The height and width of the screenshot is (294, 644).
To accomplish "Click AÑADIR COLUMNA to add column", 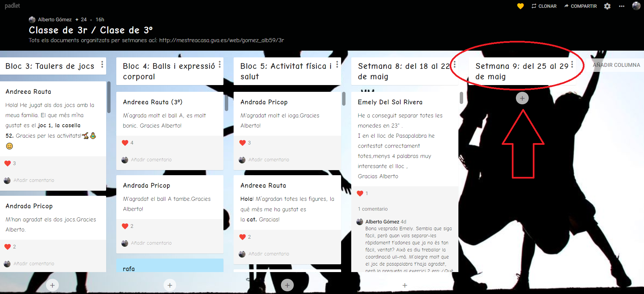I will (x=616, y=65).
